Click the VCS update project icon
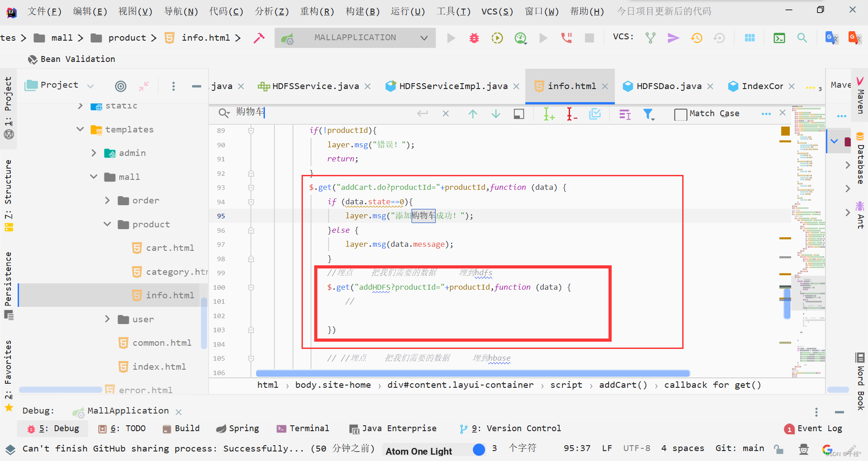868x461 pixels. click(651, 38)
